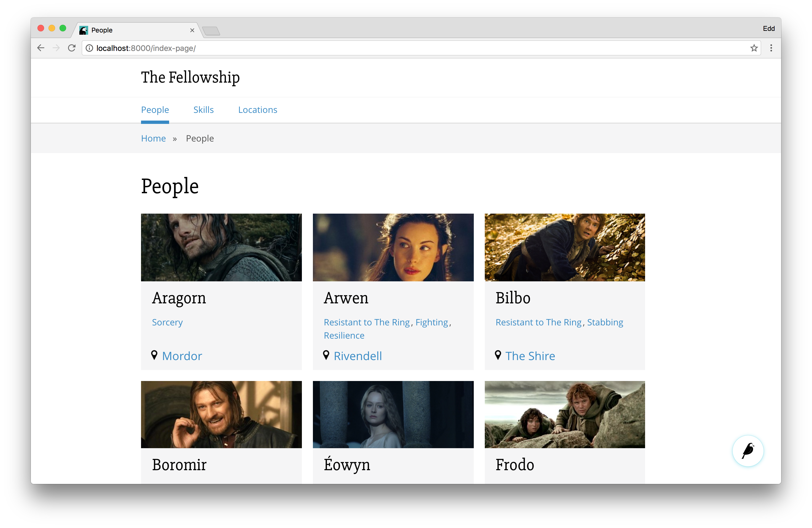Click the Aragorn portrait thumbnail
The image size is (812, 528).
tap(221, 247)
